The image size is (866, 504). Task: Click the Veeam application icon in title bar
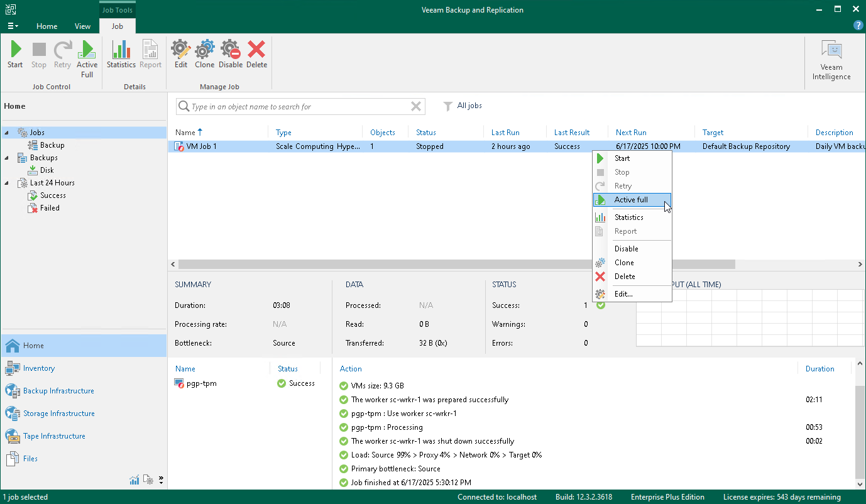point(10,9)
